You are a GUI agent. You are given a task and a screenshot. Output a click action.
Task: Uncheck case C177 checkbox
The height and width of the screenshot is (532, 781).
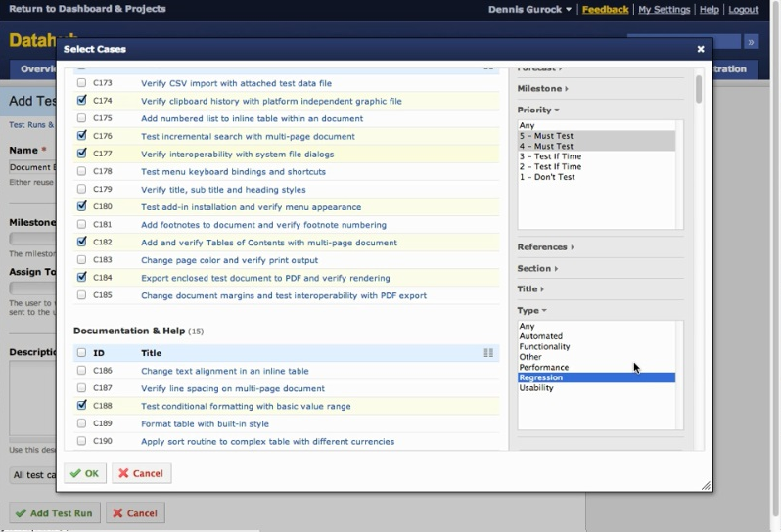[x=81, y=154]
